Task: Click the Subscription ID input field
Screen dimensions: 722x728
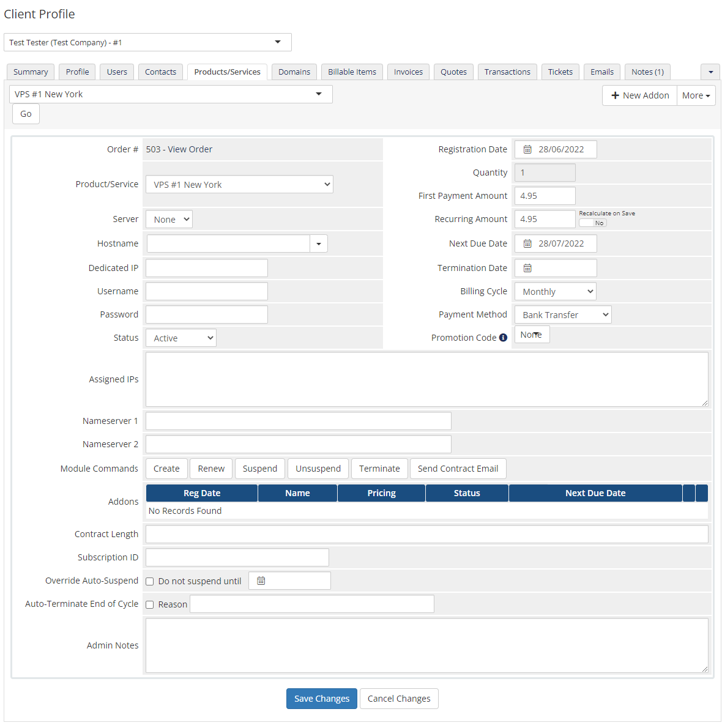Action: (237, 557)
